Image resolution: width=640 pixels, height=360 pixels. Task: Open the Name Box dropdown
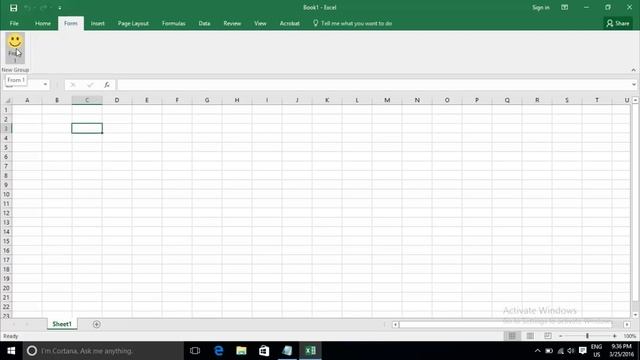click(x=45, y=84)
